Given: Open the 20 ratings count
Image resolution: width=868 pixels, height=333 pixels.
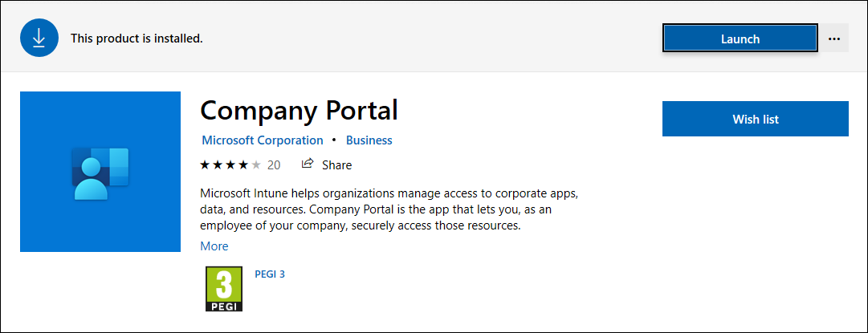Looking at the screenshot, I should tap(274, 164).
